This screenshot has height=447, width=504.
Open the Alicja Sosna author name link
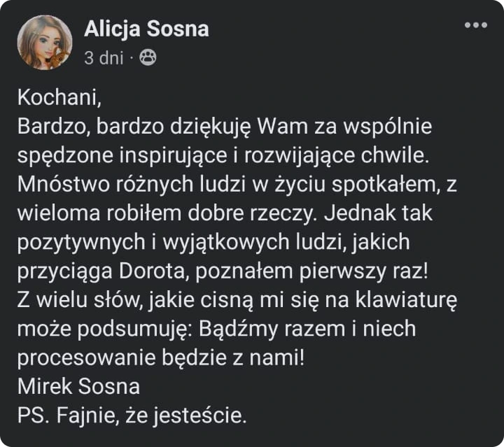(146, 29)
